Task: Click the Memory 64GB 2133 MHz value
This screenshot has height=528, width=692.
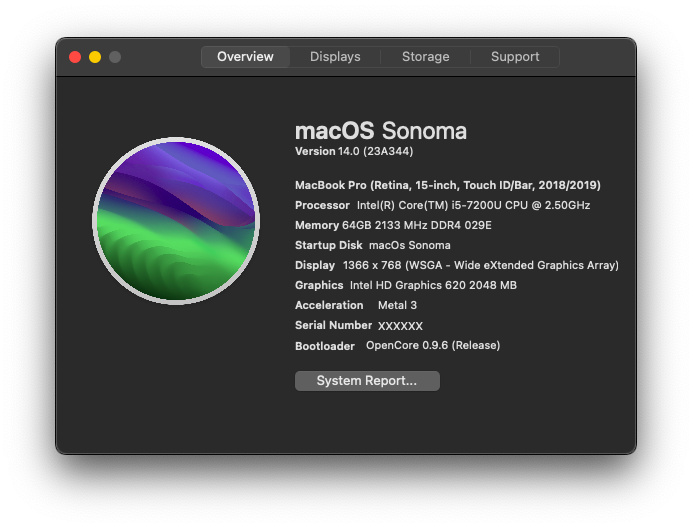Action: pos(417,225)
